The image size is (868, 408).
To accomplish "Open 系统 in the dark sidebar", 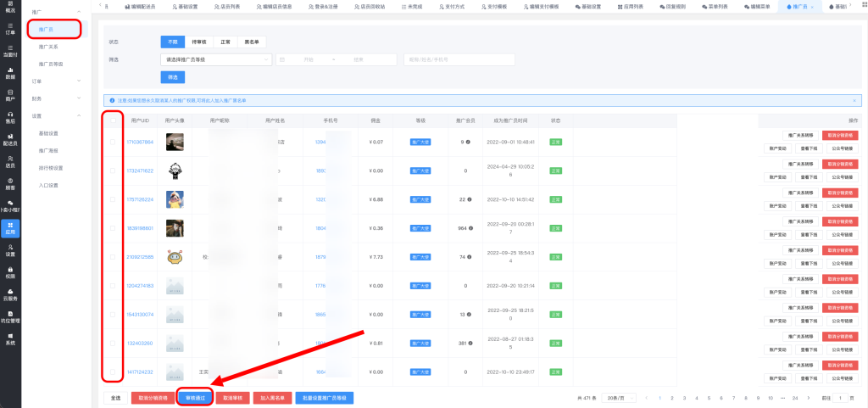I will click(10, 339).
